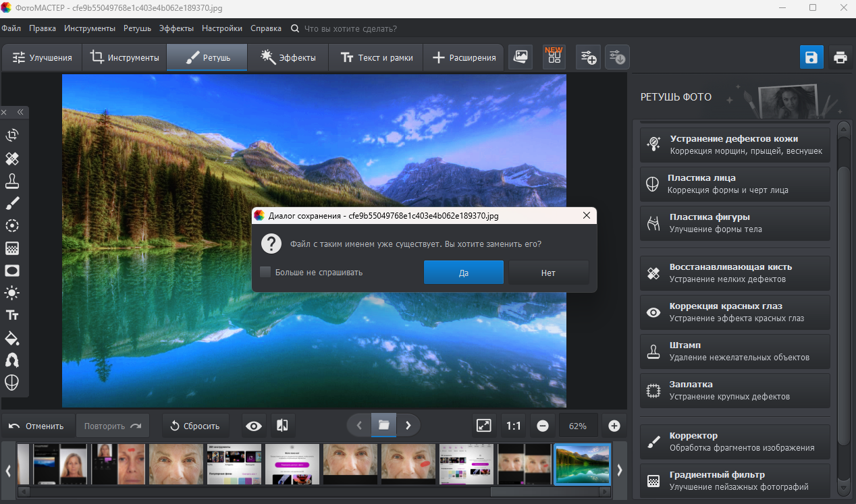Open 'Устранение дефектов кожи' in the retouch panel

click(735, 145)
